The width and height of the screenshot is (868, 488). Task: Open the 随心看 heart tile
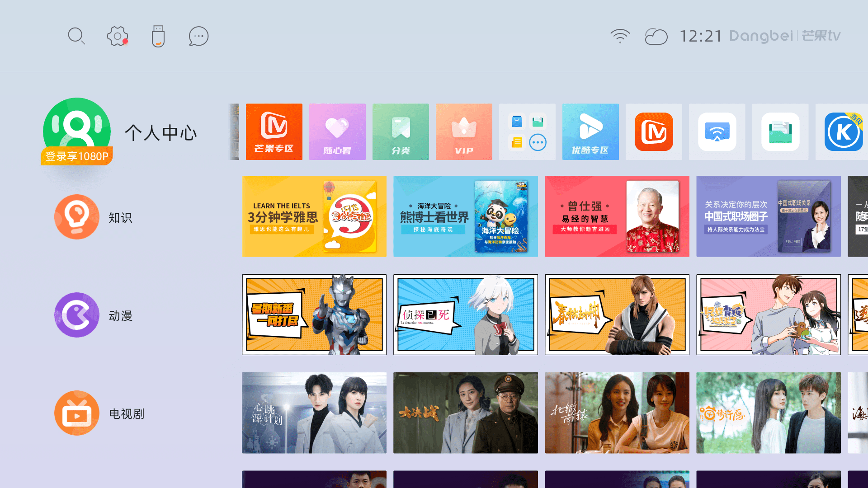[x=337, y=132]
